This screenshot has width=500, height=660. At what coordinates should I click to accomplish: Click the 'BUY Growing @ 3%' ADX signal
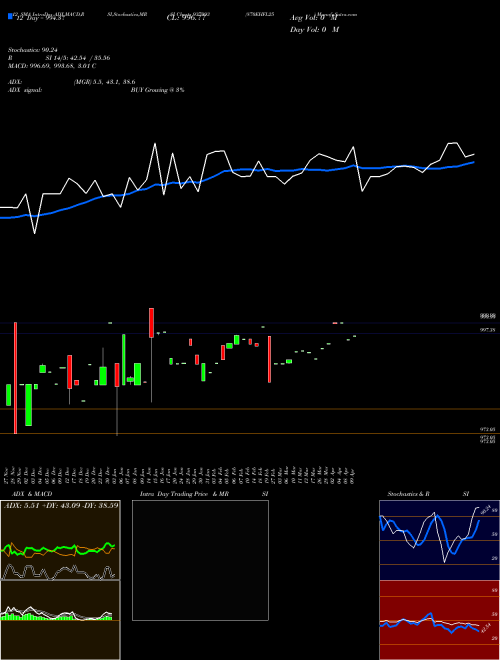157,90
